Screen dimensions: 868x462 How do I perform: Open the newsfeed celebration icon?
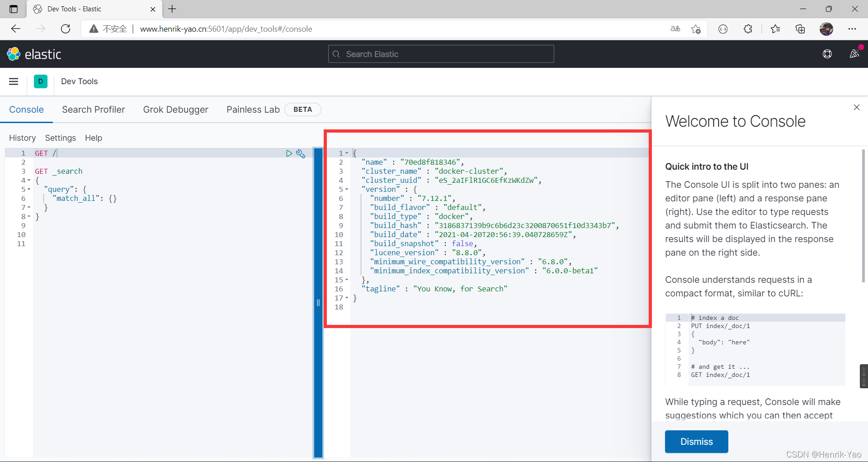tap(854, 54)
